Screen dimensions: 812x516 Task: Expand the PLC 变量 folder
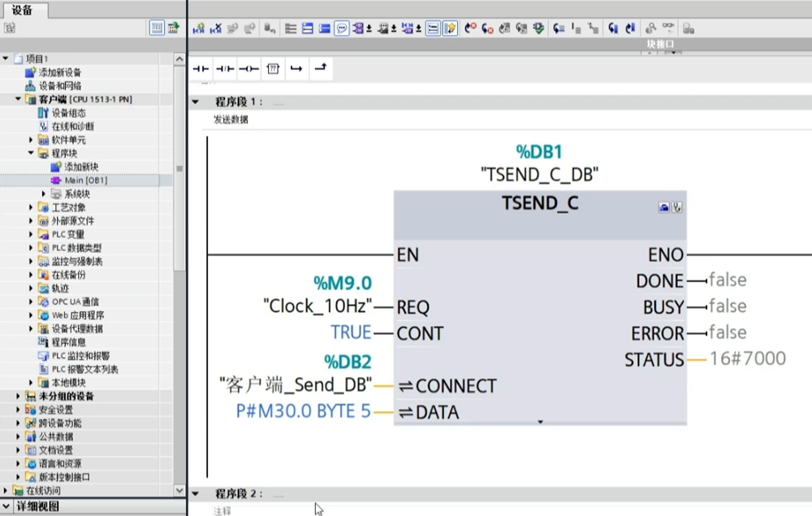click(x=32, y=234)
